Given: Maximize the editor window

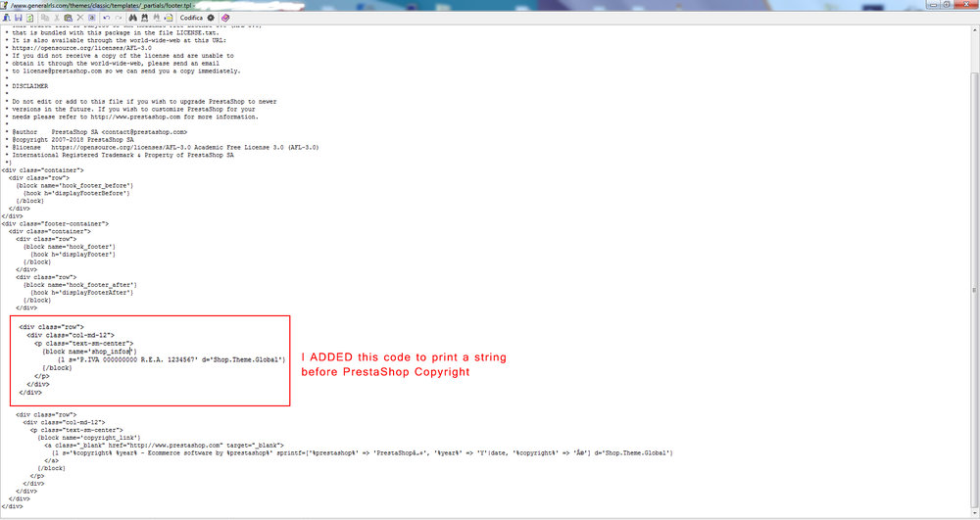Looking at the screenshot, I should [947, 4].
